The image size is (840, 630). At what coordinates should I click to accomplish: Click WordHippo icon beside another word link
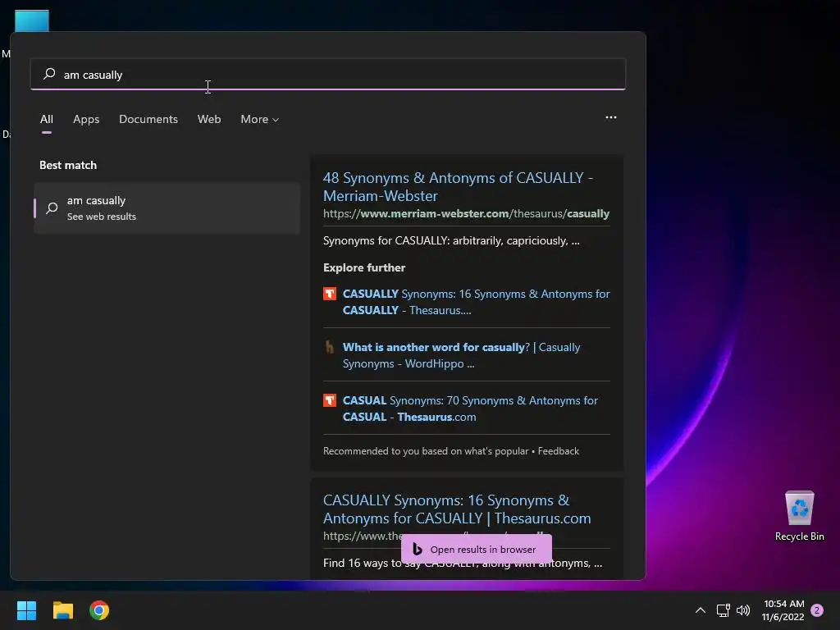point(330,347)
